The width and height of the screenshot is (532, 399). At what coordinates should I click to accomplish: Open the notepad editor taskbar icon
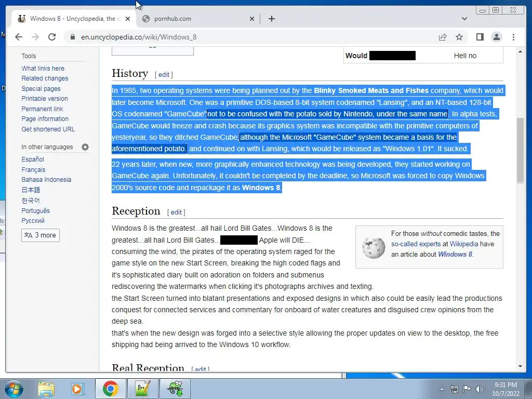[x=142, y=389]
